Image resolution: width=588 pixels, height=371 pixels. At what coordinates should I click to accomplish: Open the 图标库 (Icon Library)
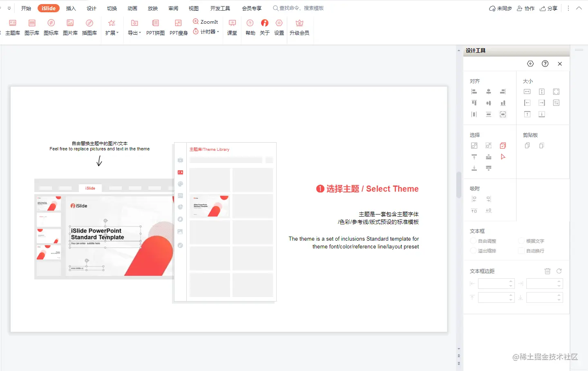(x=51, y=27)
